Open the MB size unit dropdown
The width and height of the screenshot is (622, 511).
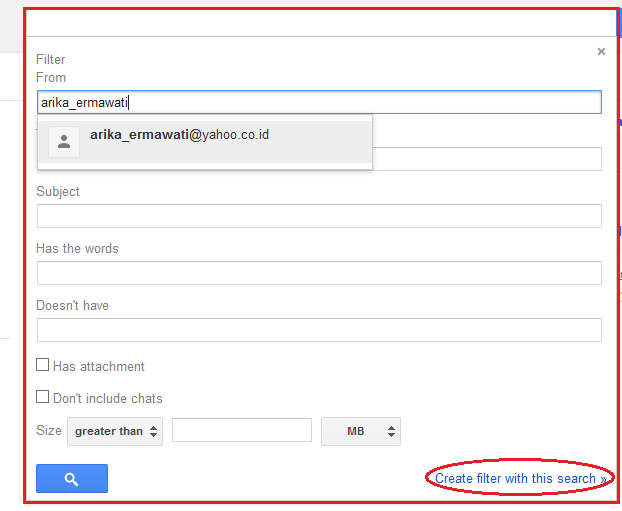click(x=361, y=431)
